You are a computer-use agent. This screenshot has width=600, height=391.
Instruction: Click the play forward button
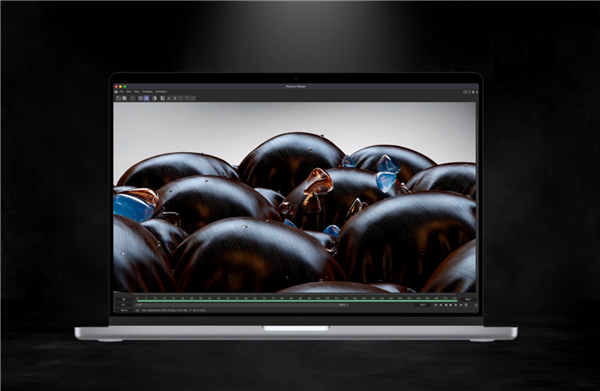[451, 305]
